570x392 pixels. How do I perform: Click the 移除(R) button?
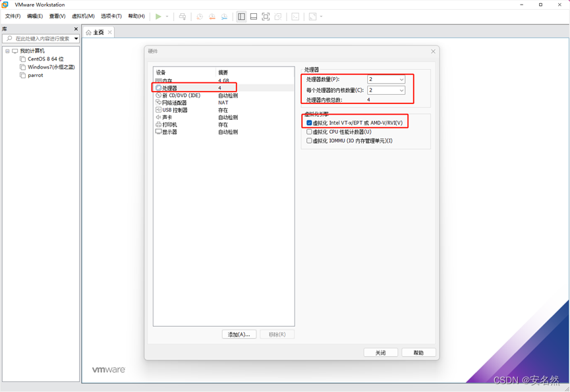[277, 334]
